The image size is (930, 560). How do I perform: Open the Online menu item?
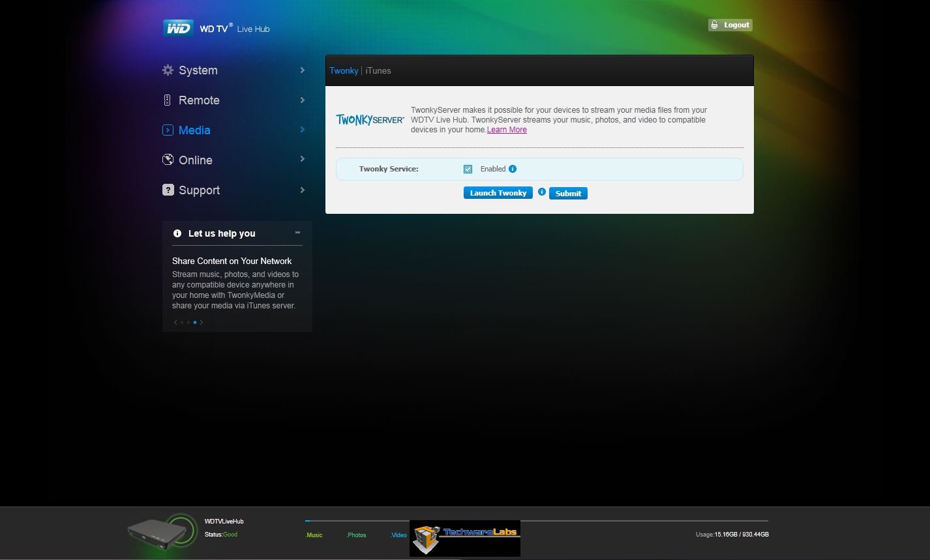(x=196, y=160)
